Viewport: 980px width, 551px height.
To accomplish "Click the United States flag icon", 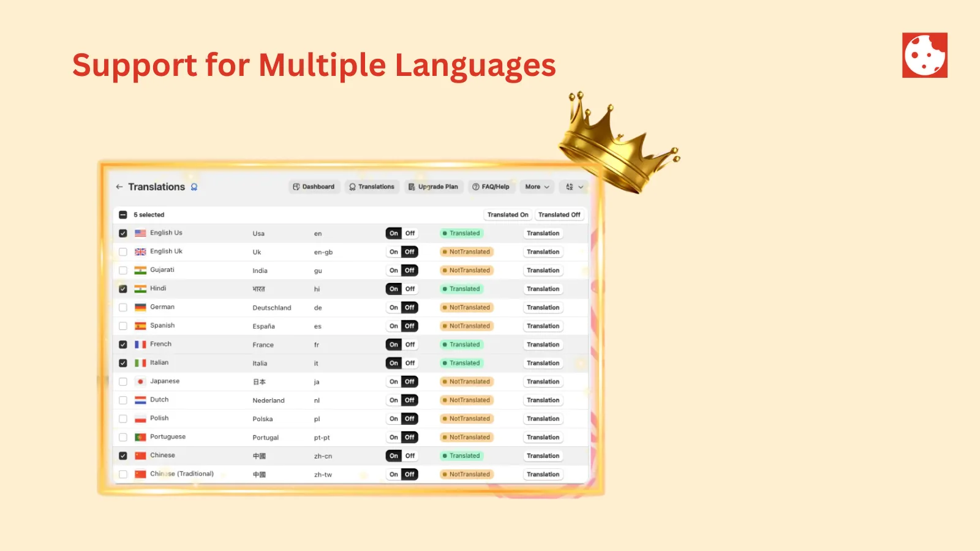I will 140,233.
